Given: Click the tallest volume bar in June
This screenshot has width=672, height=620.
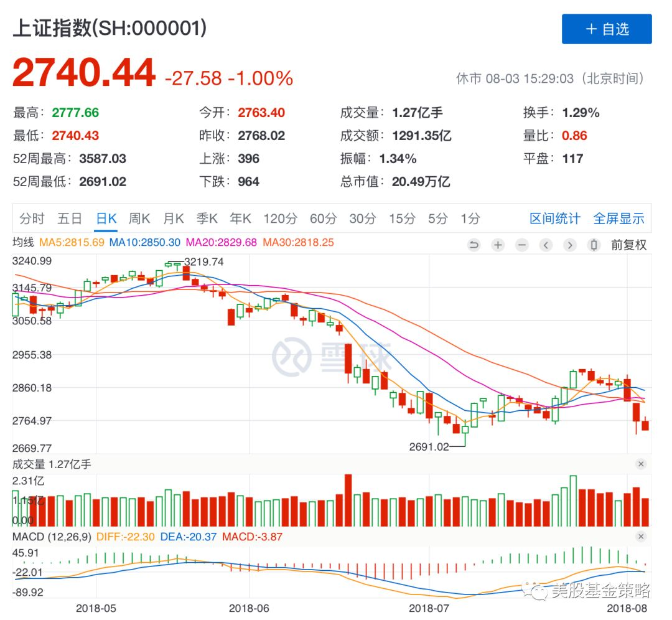Looking at the screenshot, I should pos(348,500).
